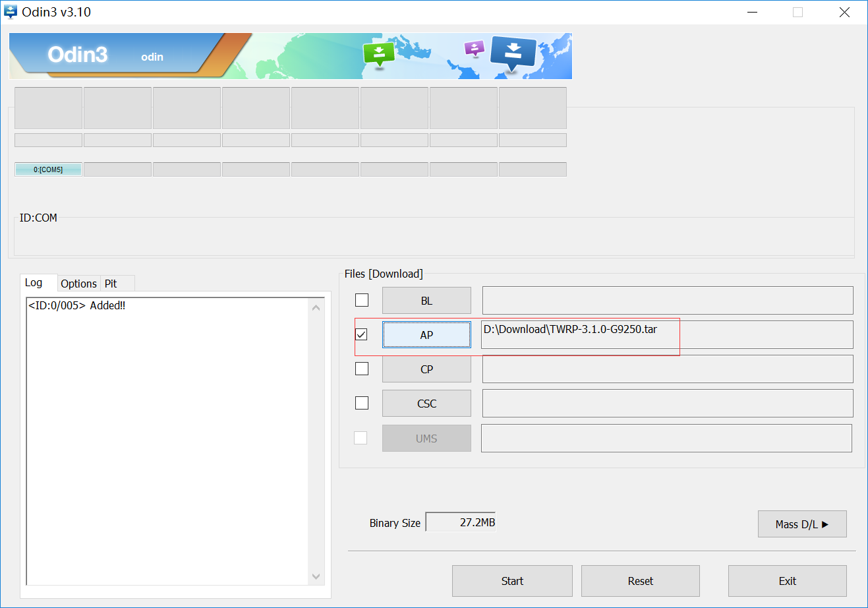Click the CSC file path field

668,403
